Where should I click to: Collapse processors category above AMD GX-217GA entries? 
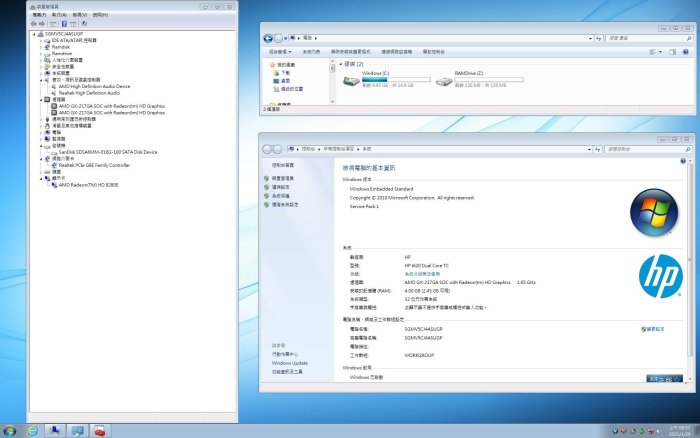tap(41, 100)
